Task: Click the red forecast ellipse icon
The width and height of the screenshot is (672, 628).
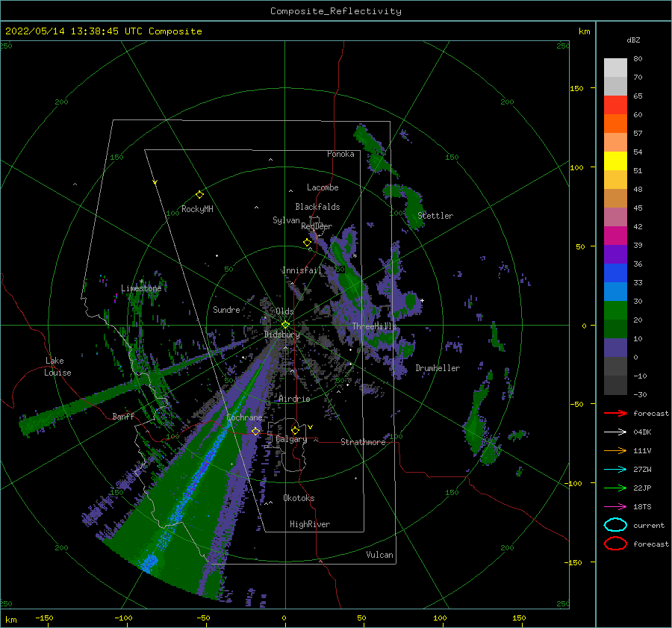Action: [x=615, y=544]
